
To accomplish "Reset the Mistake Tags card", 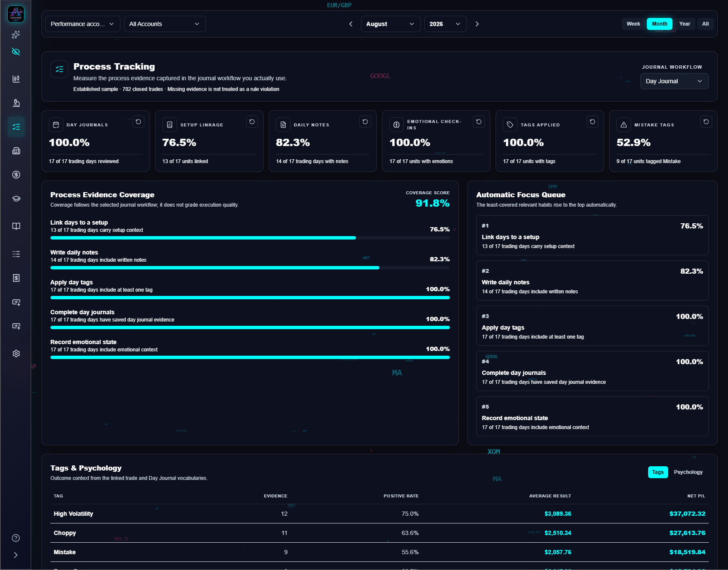I will pyautogui.click(x=706, y=122).
